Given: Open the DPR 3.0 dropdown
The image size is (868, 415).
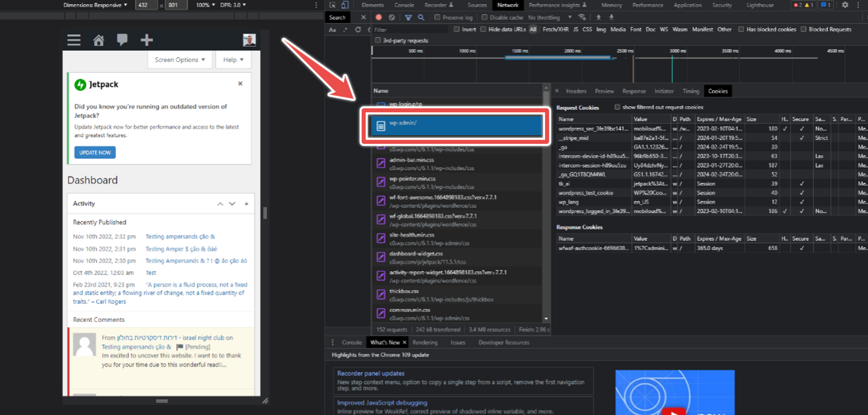Looking at the screenshot, I should (233, 5).
